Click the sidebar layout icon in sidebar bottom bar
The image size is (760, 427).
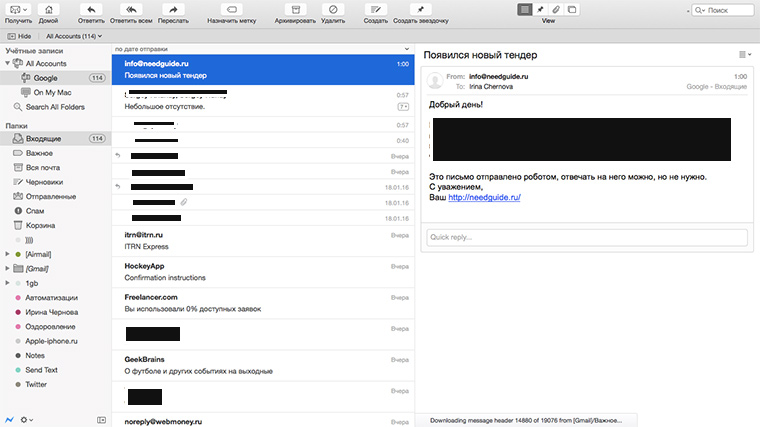tap(101, 420)
